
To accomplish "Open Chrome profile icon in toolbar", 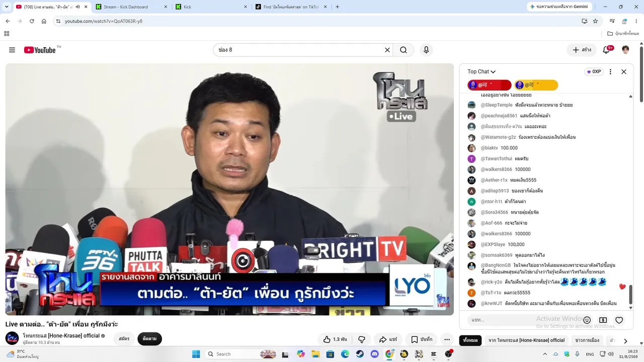I will tap(624, 21).
